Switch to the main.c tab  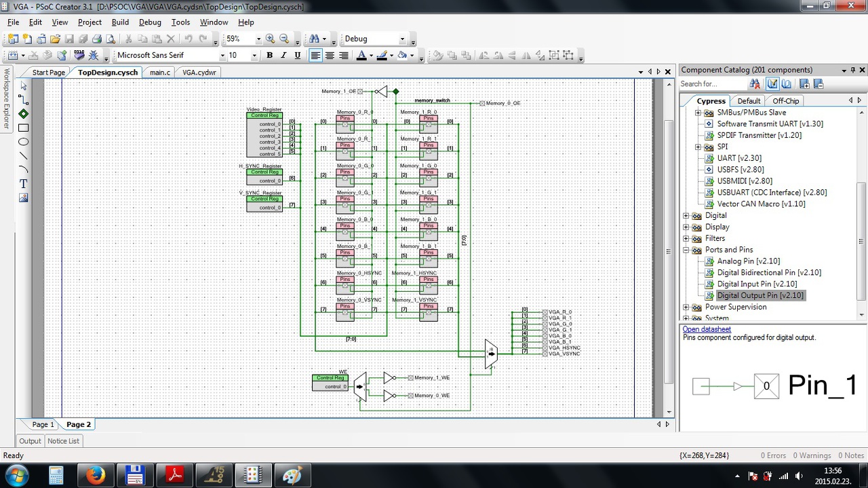coord(160,72)
